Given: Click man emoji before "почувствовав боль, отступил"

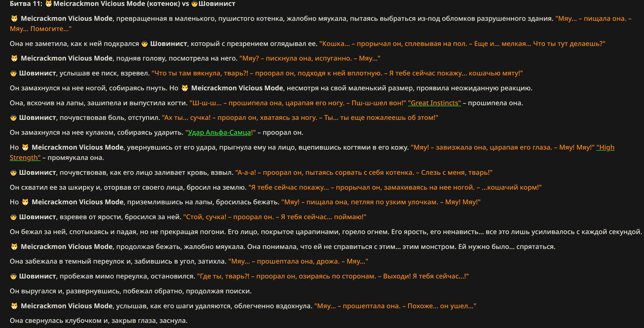Looking at the screenshot, I should pyautogui.click(x=13, y=118).
